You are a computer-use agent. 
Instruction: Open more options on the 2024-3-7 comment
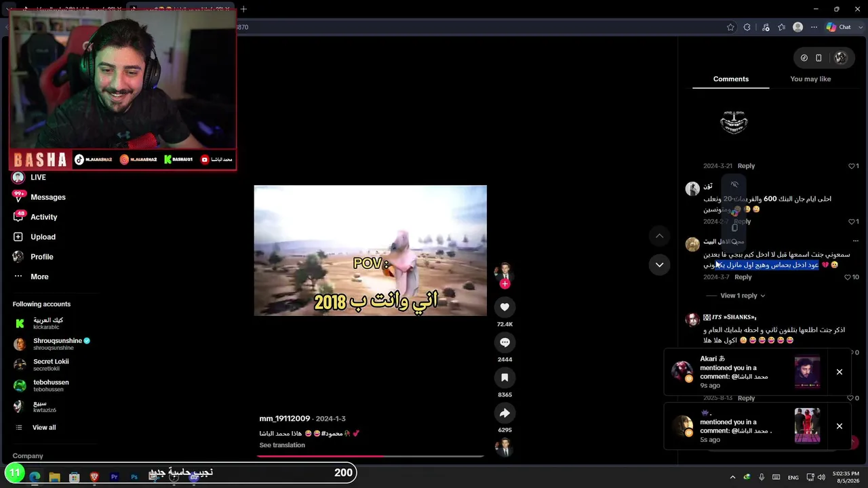click(x=855, y=241)
